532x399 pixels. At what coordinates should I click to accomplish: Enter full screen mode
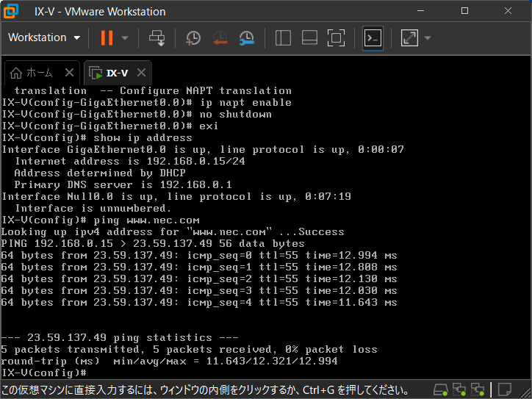coord(336,37)
